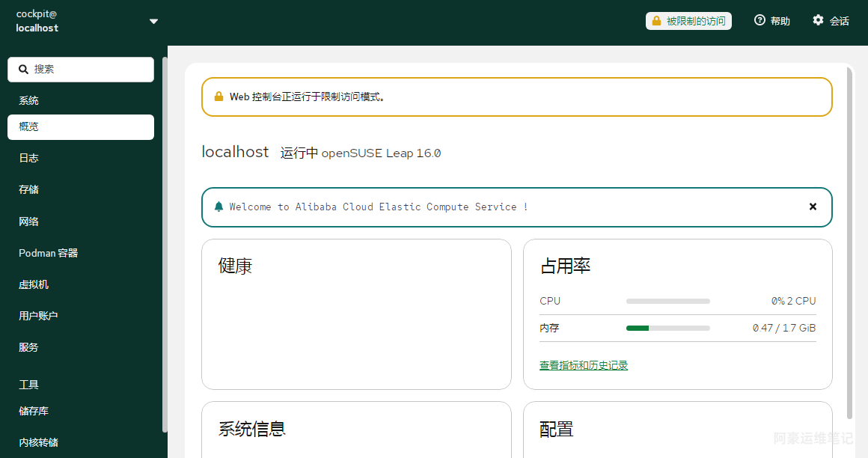
Task: Open the 会话 session menu
Action: click(x=831, y=21)
